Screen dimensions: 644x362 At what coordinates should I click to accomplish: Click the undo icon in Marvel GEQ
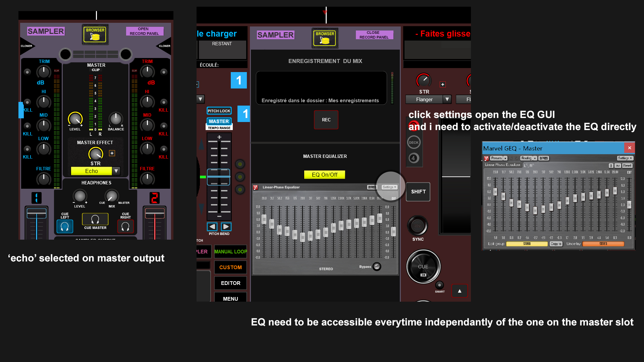pyautogui.click(x=512, y=158)
